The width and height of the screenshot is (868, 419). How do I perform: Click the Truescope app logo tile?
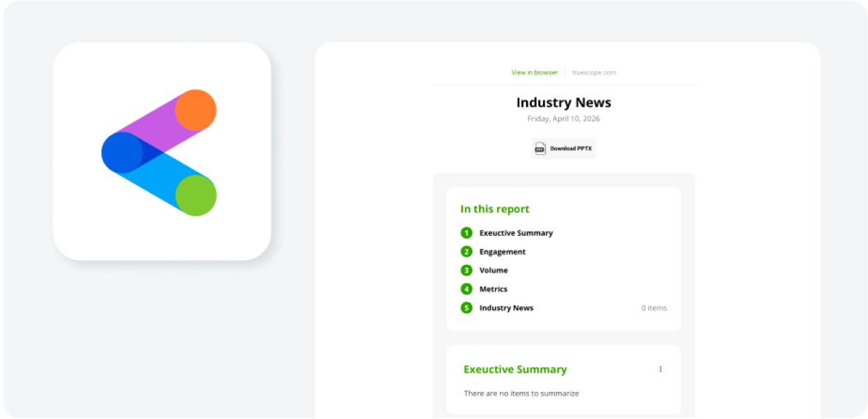tap(162, 151)
